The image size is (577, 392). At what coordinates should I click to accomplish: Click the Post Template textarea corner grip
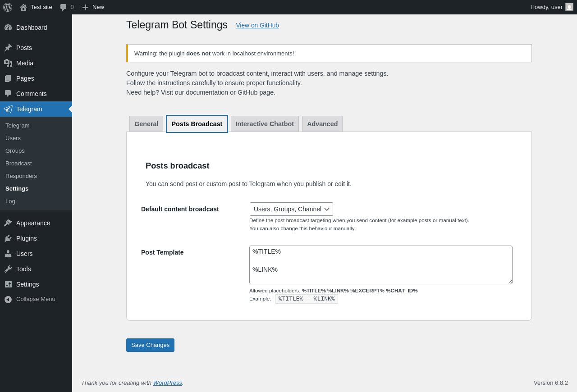click(510, 282)
